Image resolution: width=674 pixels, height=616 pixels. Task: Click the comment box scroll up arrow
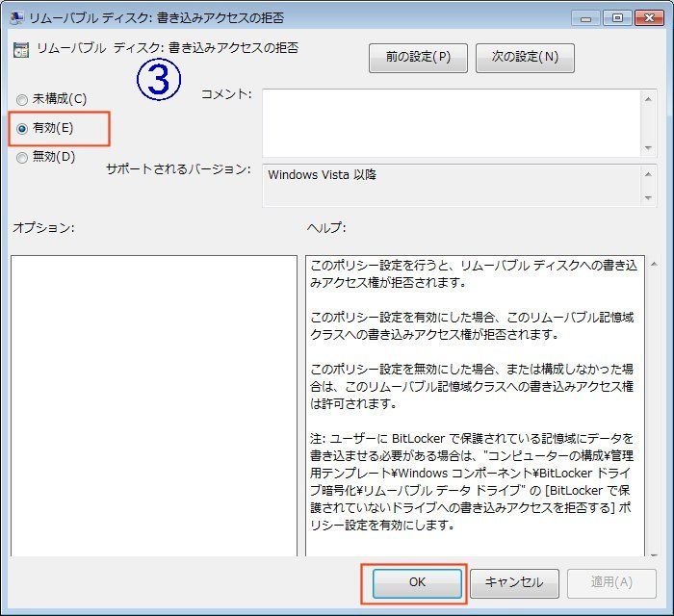[x=648, y=100]
